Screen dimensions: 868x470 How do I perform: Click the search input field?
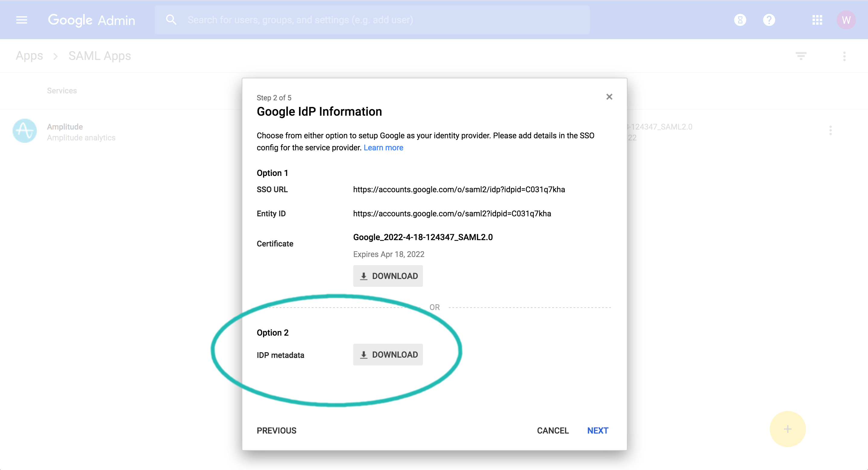[371, 20]
